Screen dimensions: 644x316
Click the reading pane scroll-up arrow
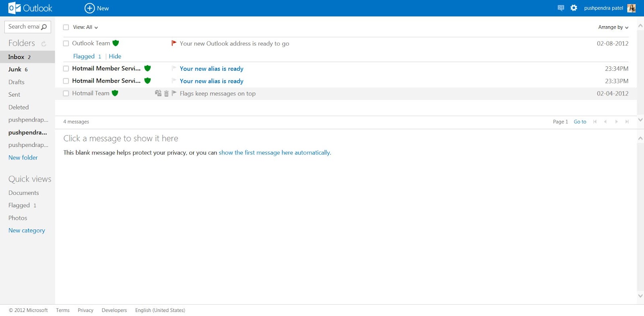640,138
